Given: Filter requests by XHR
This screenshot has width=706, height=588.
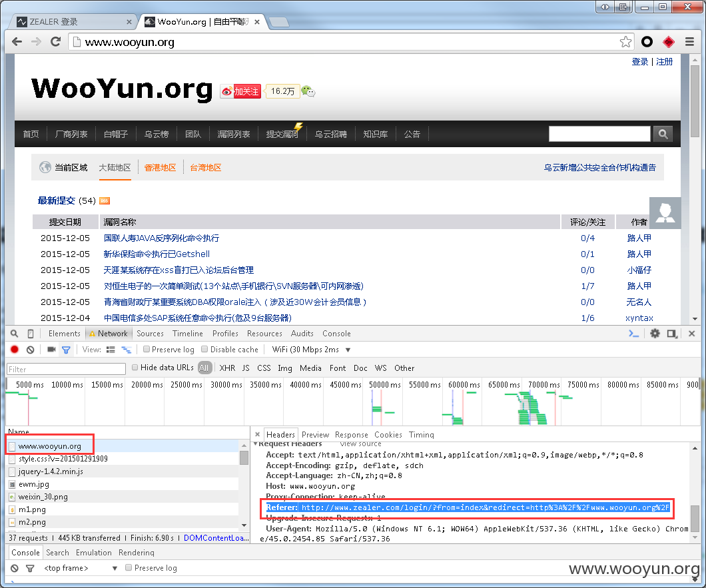Looking at the screenshot, I should (227, 368).
